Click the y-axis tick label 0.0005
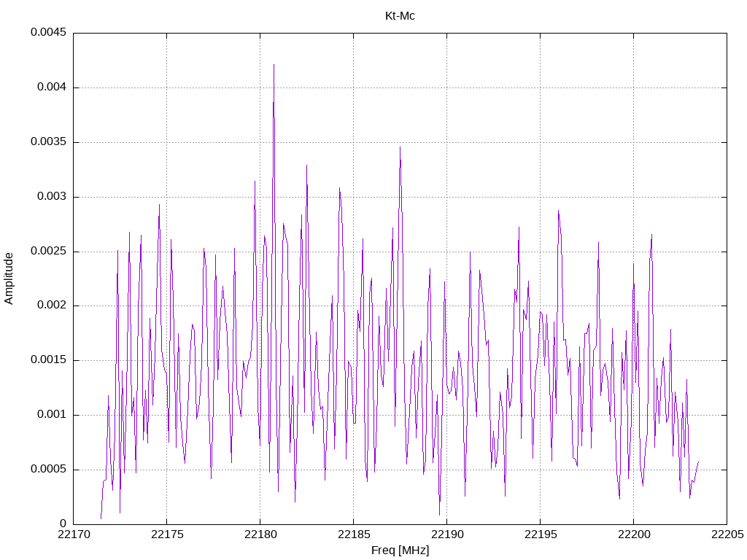The width and height of the screenshot is (747, 560). (x=49, y=469)
